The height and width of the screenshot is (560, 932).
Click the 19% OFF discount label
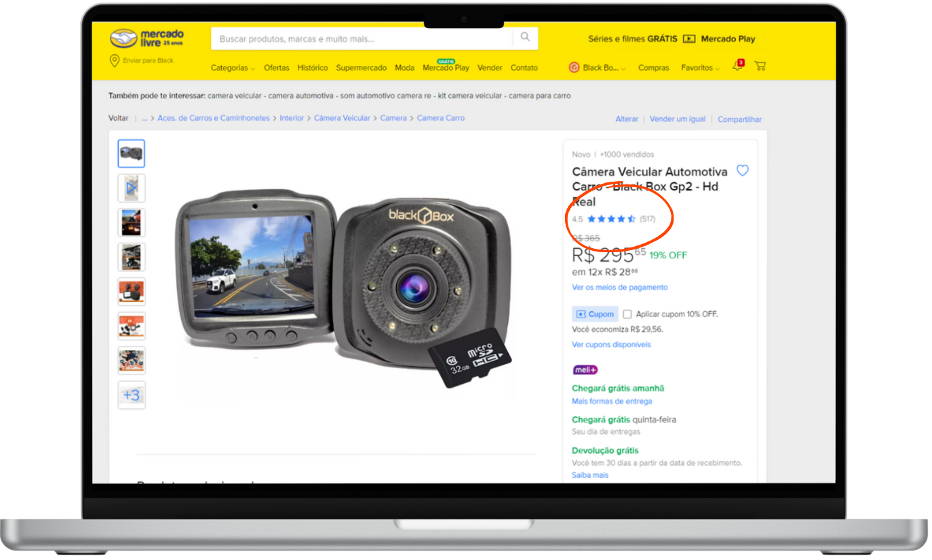668,256
